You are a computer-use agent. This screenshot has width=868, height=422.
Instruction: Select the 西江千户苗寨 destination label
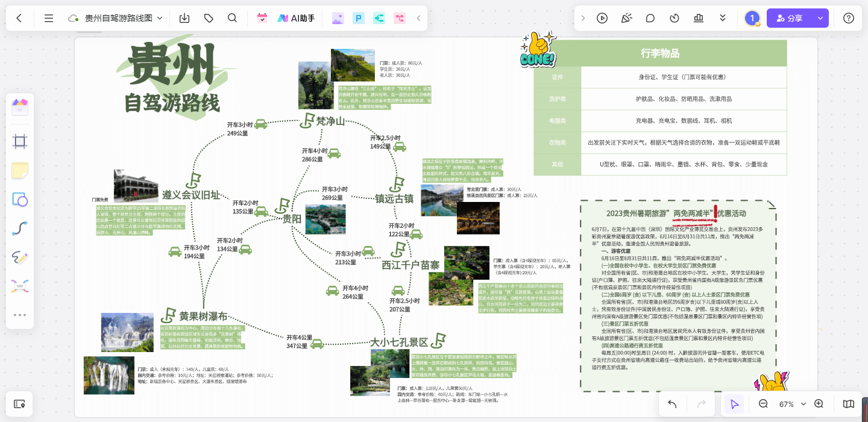[410, 265]
